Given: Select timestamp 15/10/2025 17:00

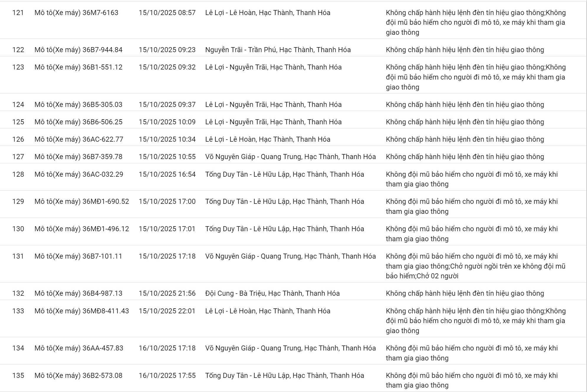Looking at the screenshot, I should pos(167,201).
